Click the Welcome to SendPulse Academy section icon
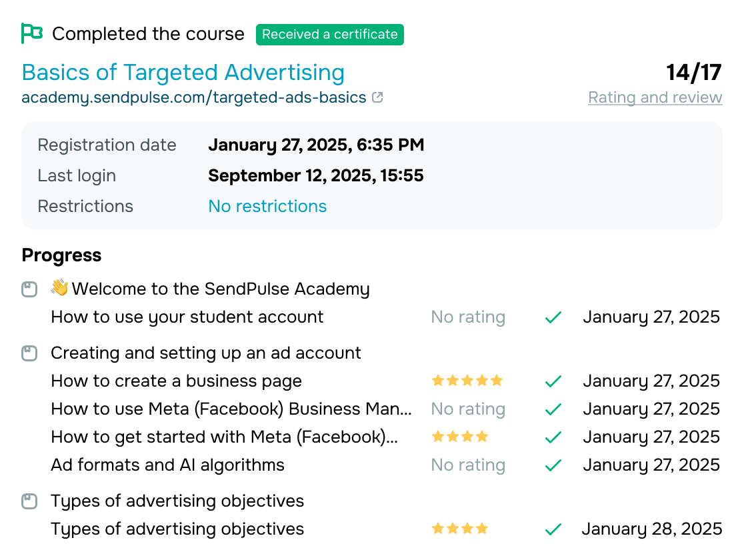The width and height of the screenshot is (744, 560). click(29, 289)
